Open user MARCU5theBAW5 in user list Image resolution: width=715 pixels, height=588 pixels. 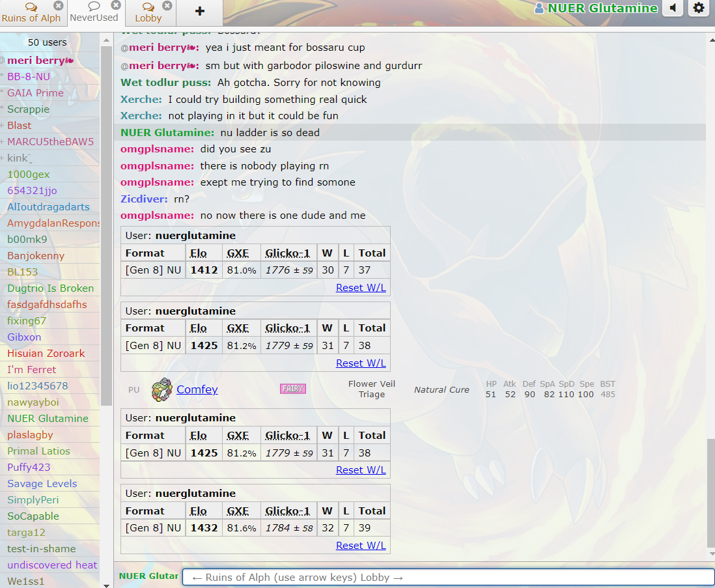pos(50,142)
